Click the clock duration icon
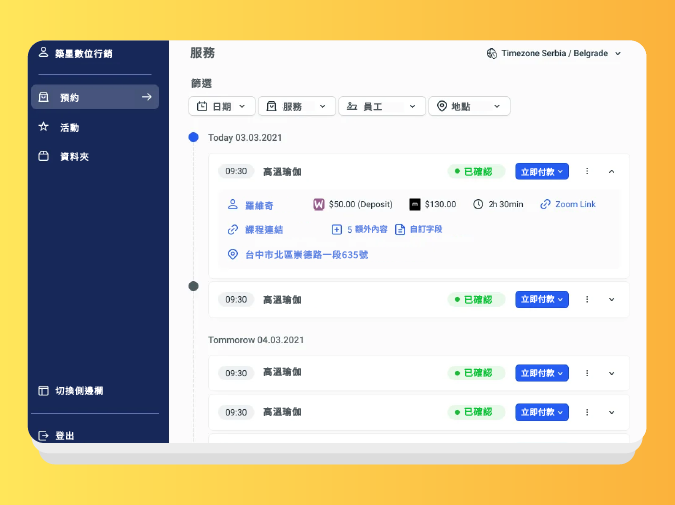 [x=478, y=204]
